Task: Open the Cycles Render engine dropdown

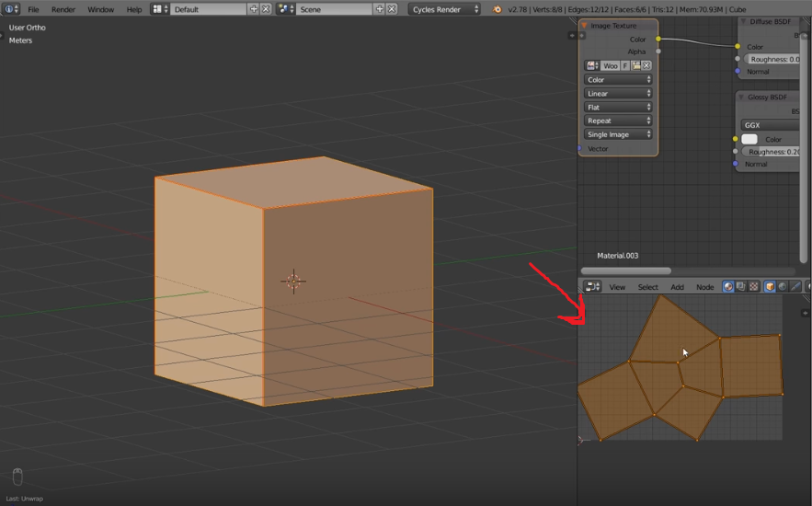Action: 444,9
